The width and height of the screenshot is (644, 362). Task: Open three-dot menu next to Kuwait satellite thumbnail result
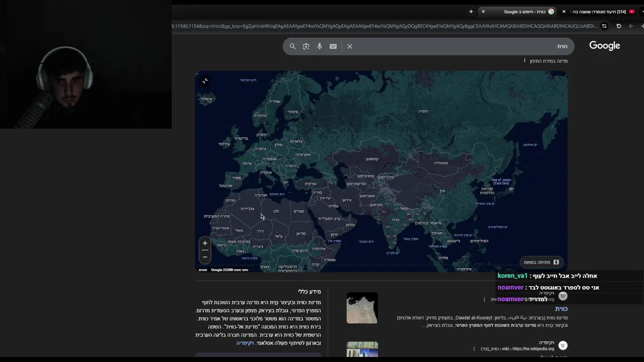click(485, 299)
